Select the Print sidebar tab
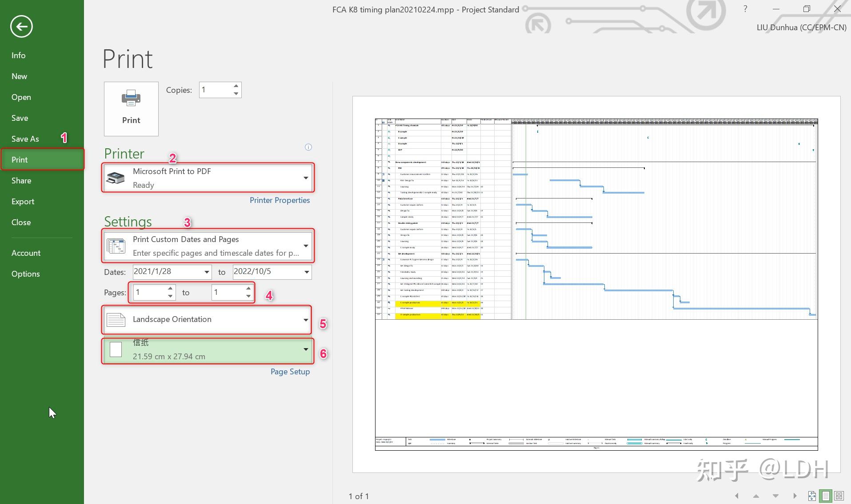The height and width of the screenshot is (504, 851). (42, 160)
